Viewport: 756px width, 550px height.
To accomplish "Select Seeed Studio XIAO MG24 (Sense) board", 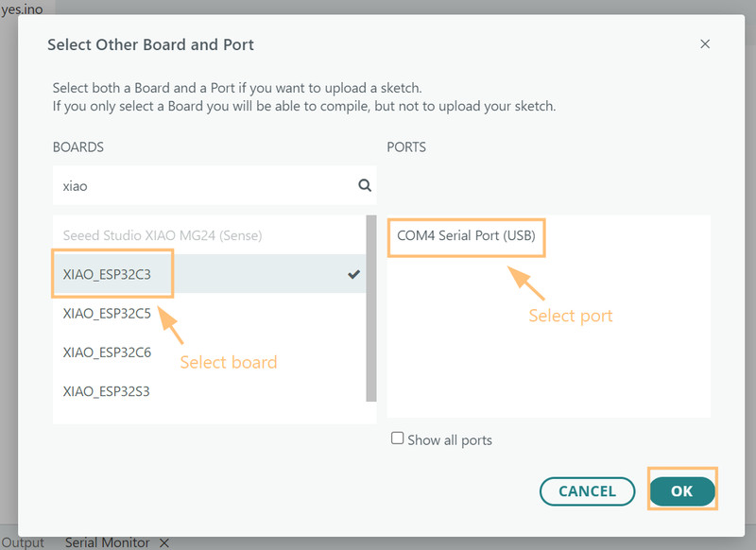I will pyautogui.click(x=163, y=235).
